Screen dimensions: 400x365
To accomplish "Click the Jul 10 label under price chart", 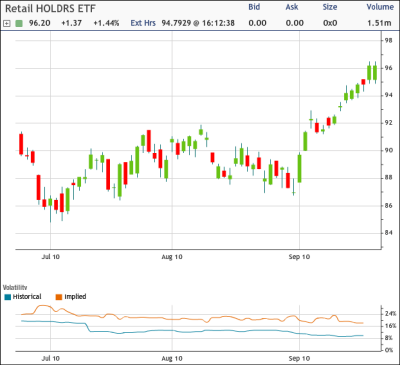I will (x=51, y=257).
